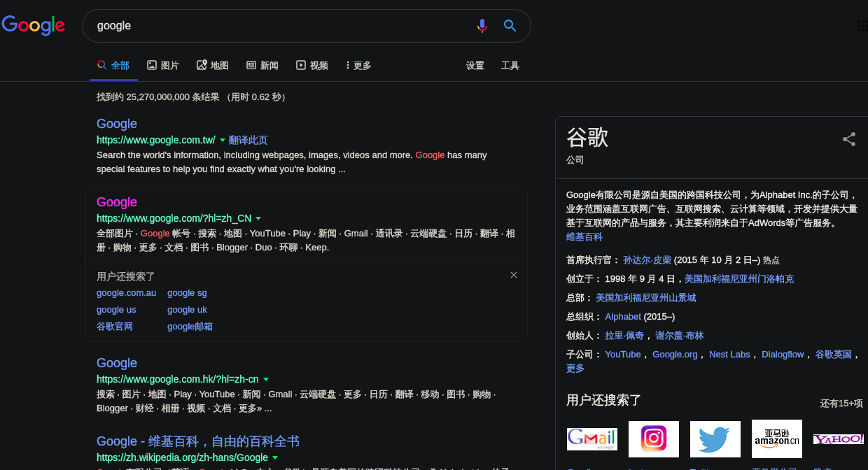Image resolution: width=868 pixels, height=470 pixels.
Task: Expand dropdown arrow next to google.com.tw URL
Action: click(223, 140)
